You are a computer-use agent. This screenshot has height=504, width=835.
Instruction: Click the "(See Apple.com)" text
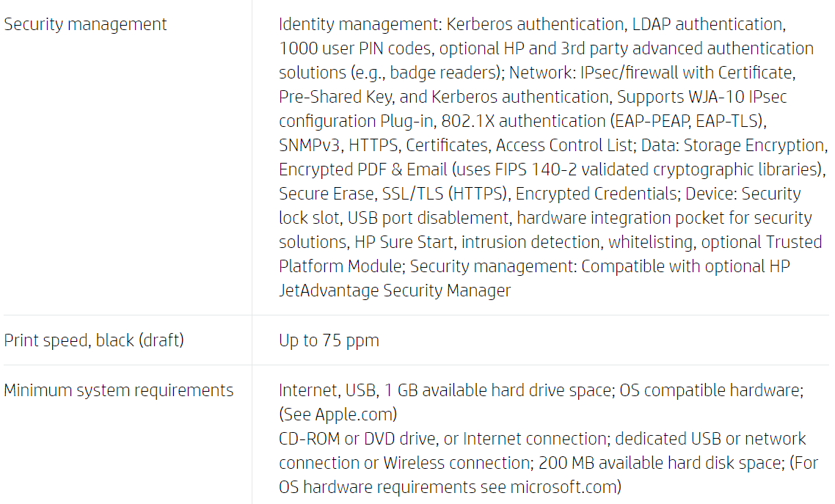click(338, 414)
